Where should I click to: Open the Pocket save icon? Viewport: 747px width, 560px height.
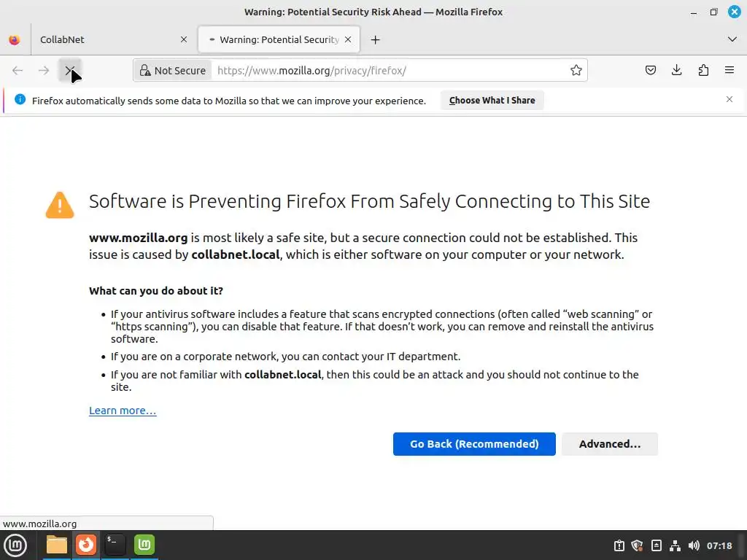[x=651, y=70]
